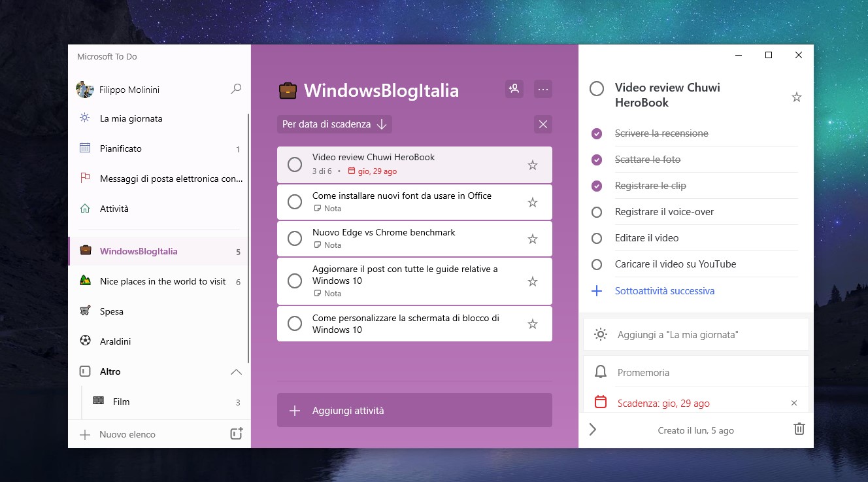Viewport: 868px width, 482px height.
Task: Mark task important via detail panel star
Action: coord(797,97)
